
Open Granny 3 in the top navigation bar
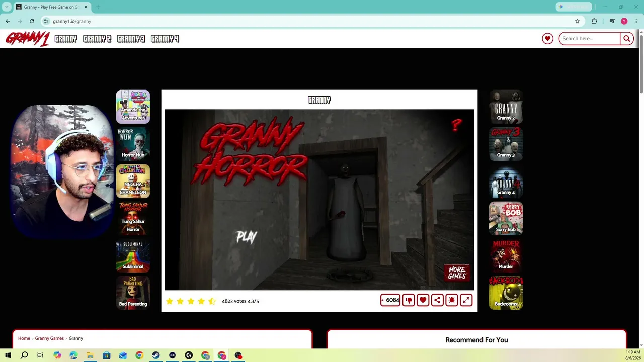(131, 39)
